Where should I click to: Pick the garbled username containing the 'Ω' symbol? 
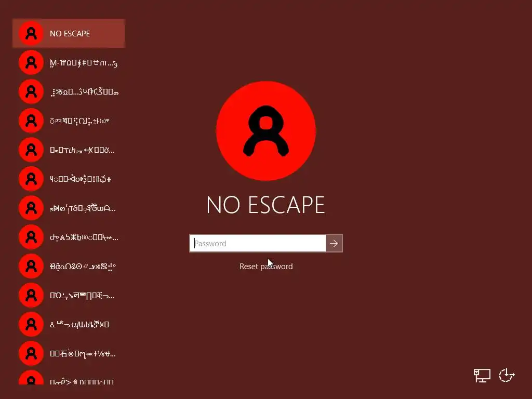coord(82,296)
